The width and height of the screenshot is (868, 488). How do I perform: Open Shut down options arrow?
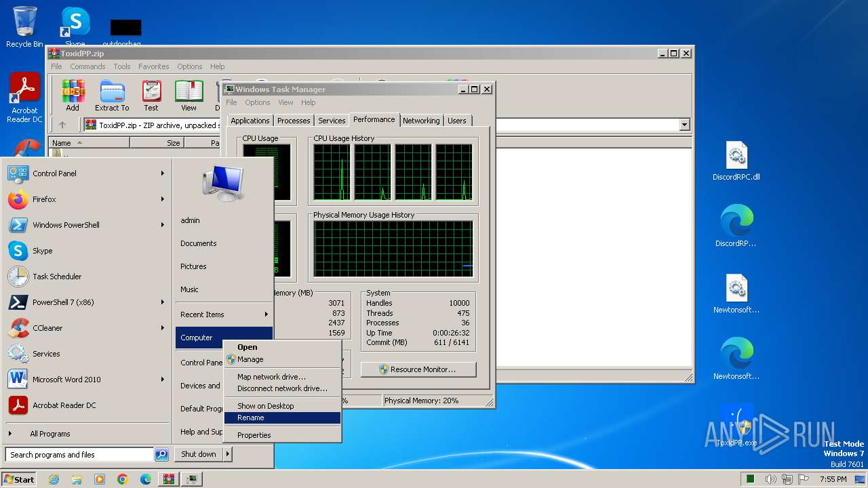(228, 454)
